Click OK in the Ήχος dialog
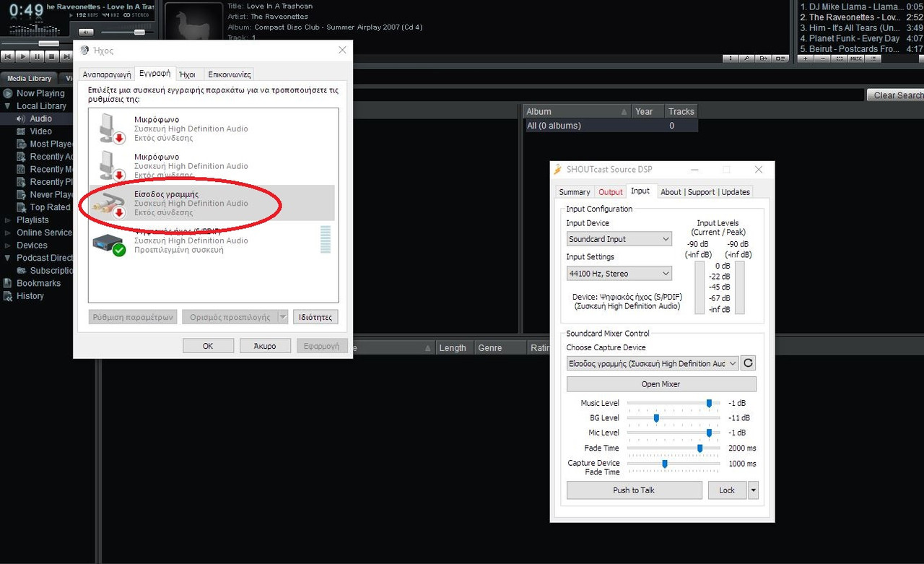Viewport: 924px width, 564px height. (208, 346)
